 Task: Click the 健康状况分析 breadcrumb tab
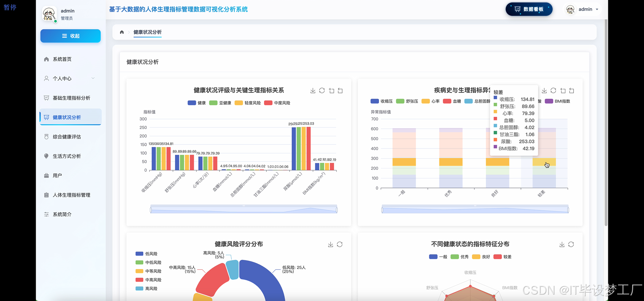click(x=147, y=32)
